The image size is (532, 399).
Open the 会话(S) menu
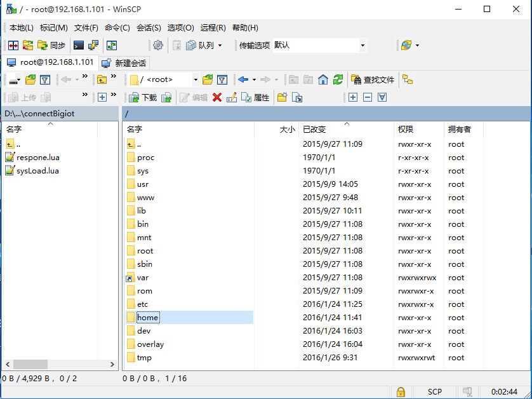click(x=149, y=28)
